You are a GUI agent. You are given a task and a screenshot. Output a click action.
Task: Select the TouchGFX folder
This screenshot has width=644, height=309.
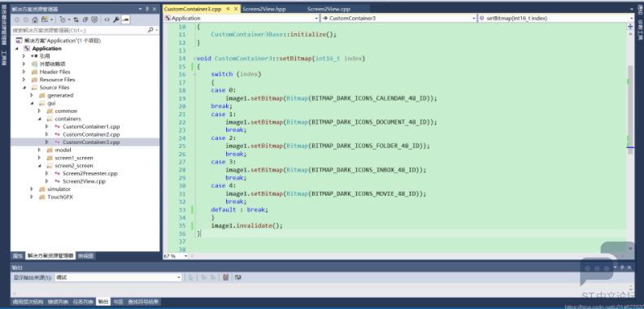(x=60, y=197)
